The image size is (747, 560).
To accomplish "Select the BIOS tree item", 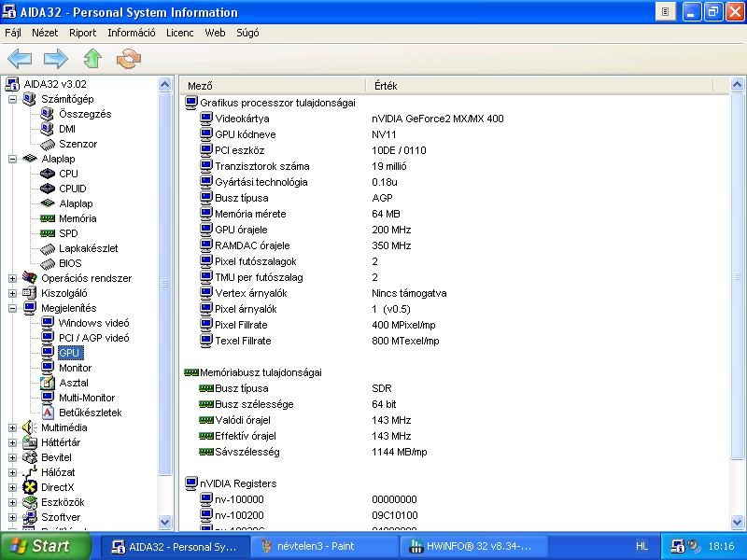I will [70, 263].
